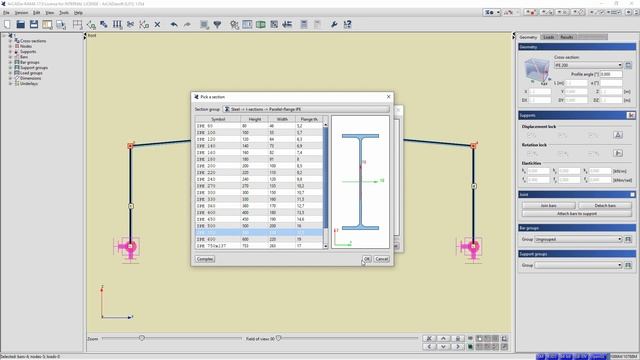Click the bar group manager icon

click(x=628, y=239)
